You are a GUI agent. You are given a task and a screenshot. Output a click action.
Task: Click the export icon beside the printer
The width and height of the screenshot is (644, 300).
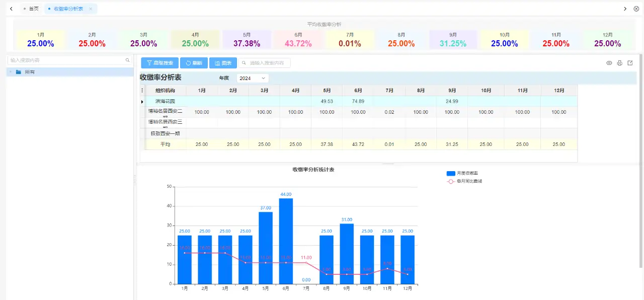coord(630,63)
